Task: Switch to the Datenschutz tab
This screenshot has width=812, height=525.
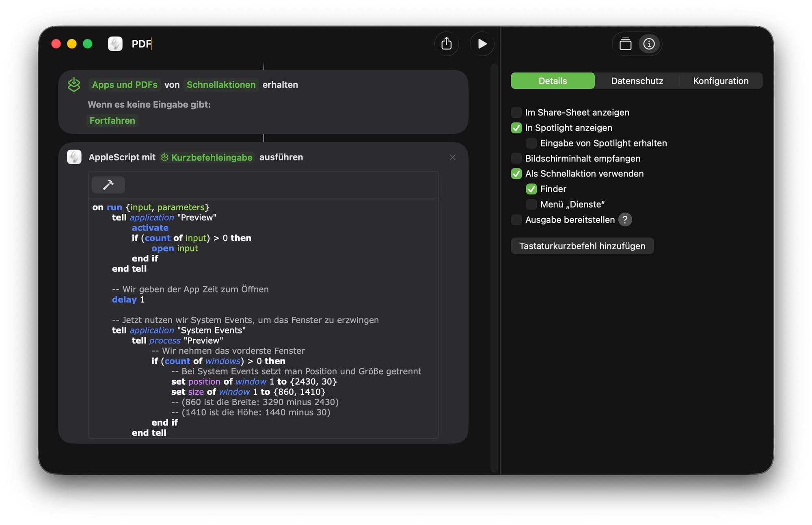Action: [637, 81]
